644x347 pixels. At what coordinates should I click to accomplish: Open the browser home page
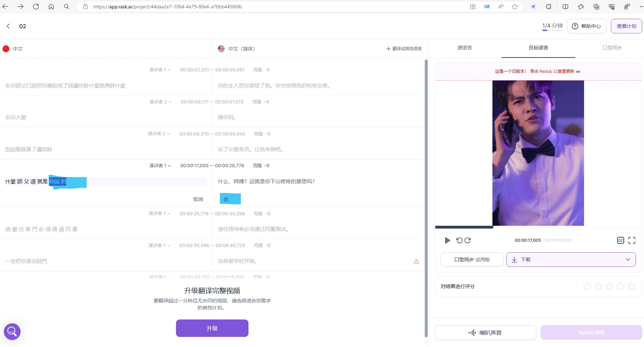[x=51, y=7]
